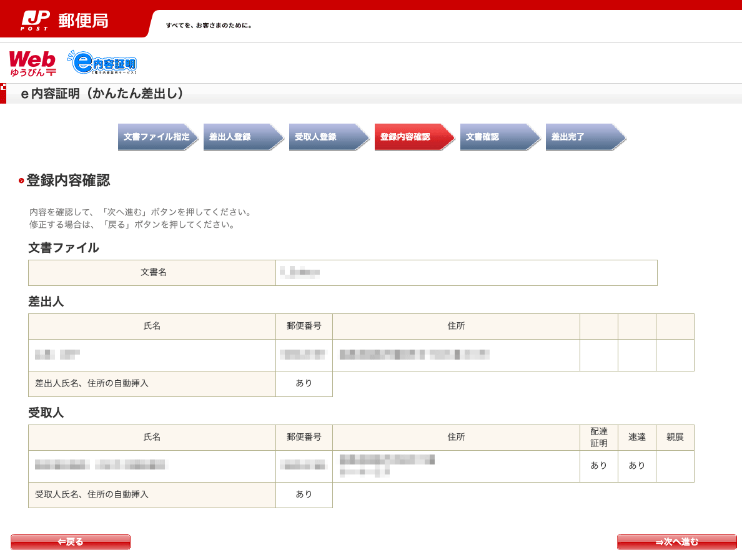Click the 配達証明 column header
The image size is (742, 560).
pos(598,438)
